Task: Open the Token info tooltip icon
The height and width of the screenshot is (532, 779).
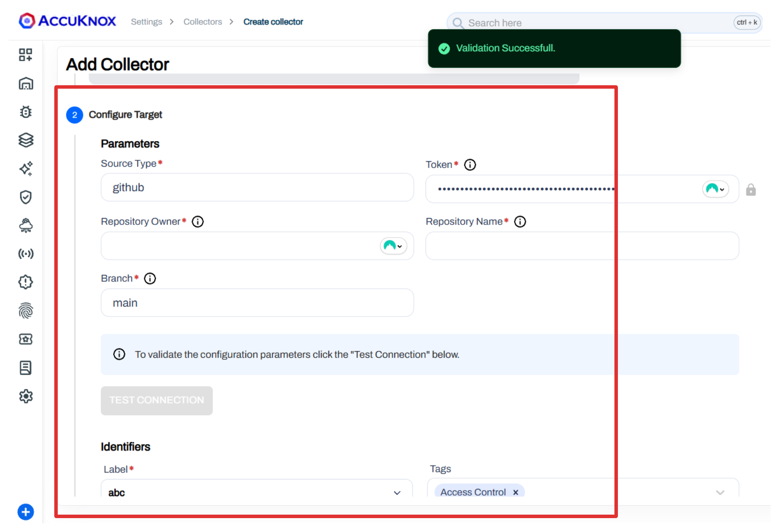Action: click(x=470, y=164)
